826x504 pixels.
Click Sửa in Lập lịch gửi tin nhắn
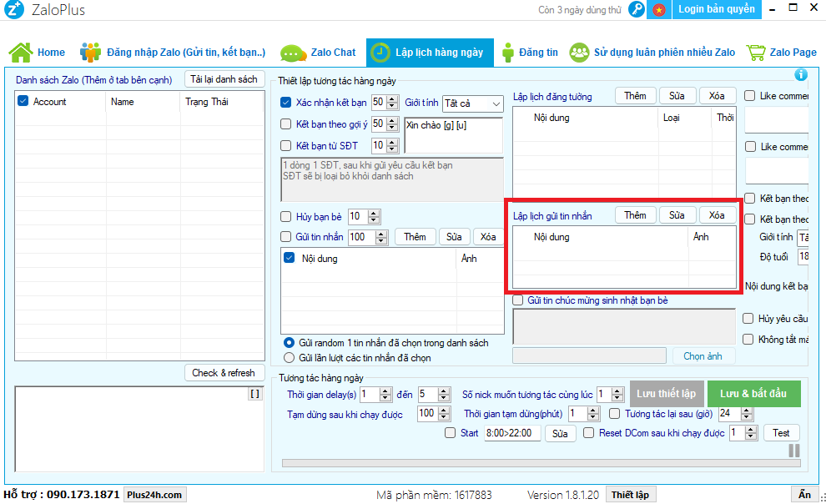[677, 215]
